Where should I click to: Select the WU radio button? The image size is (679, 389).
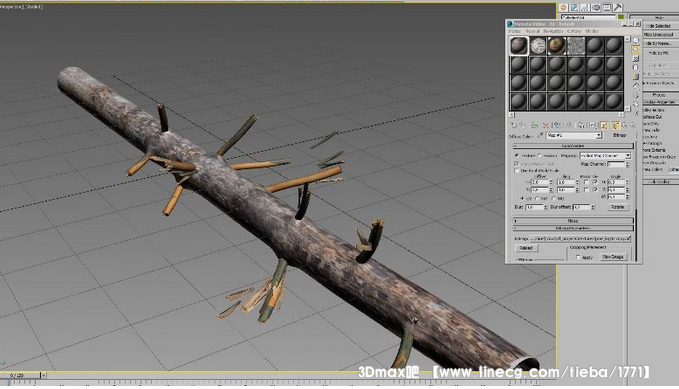(x=554, y=198)
